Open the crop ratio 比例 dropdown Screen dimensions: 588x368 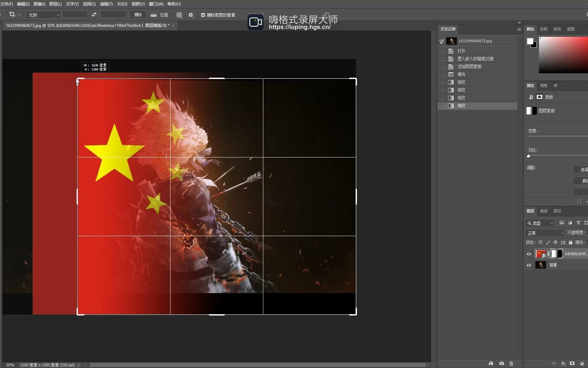(43, 15)
